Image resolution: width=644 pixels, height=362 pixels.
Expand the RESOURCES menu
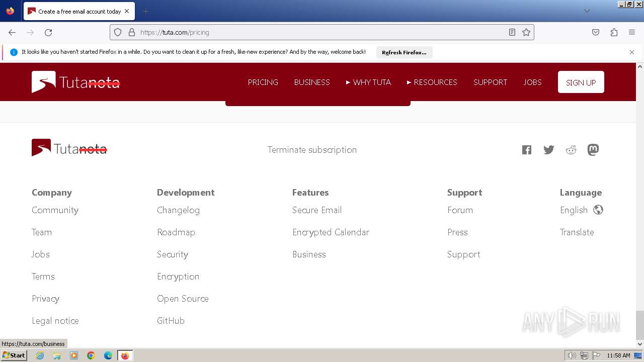[432, 82]
